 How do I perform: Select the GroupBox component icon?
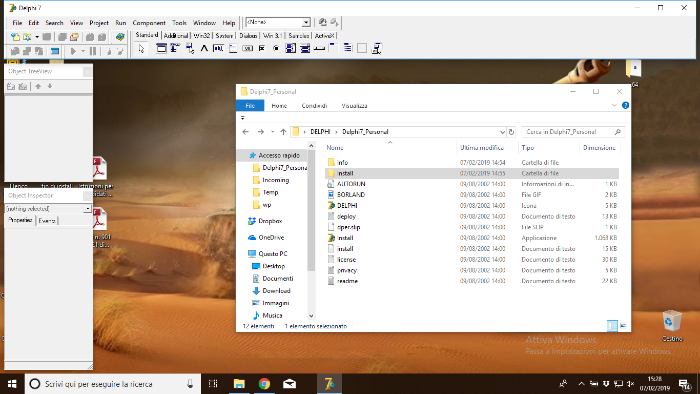pyautogui.click(x=333, y=48)
